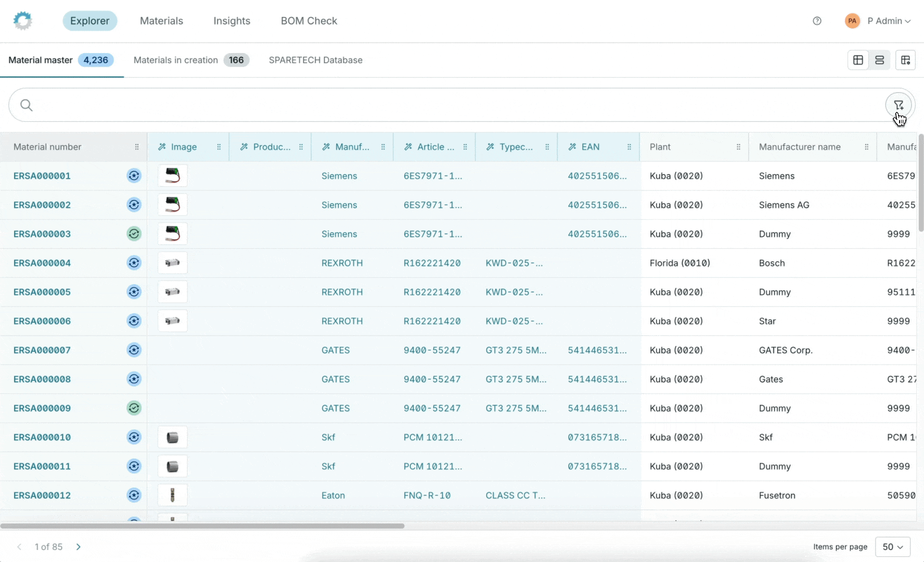This screenshot has width=924, height=562.
Task: Grab the Material number column handle
Action: point(137,147)
